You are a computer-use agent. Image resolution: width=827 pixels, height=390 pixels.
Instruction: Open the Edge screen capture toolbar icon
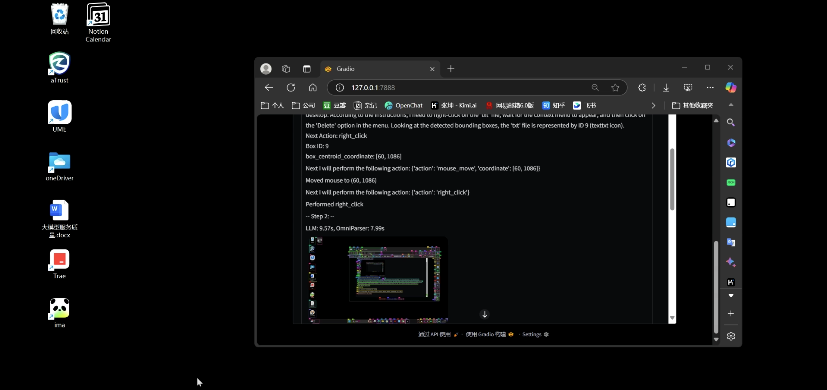688,88
